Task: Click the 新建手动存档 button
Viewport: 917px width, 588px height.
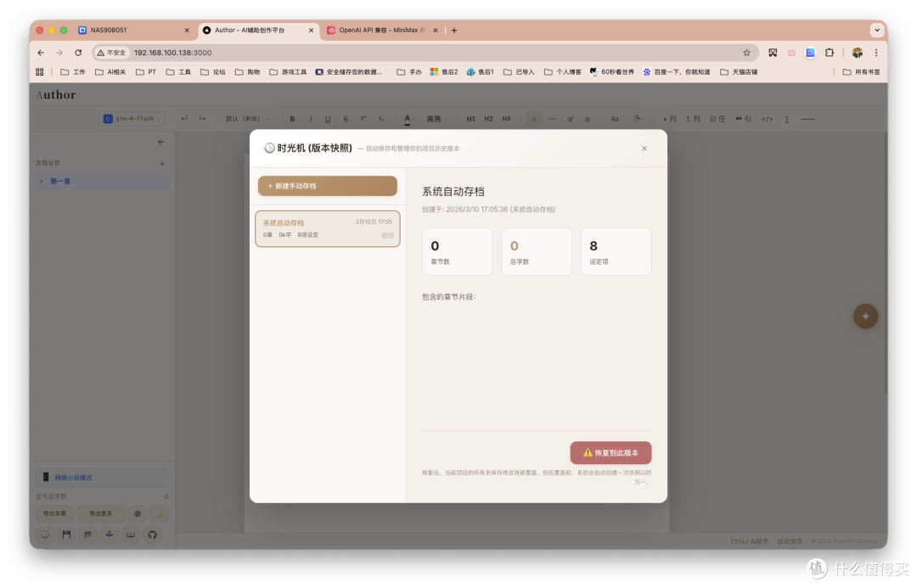Action: point(328,186)
